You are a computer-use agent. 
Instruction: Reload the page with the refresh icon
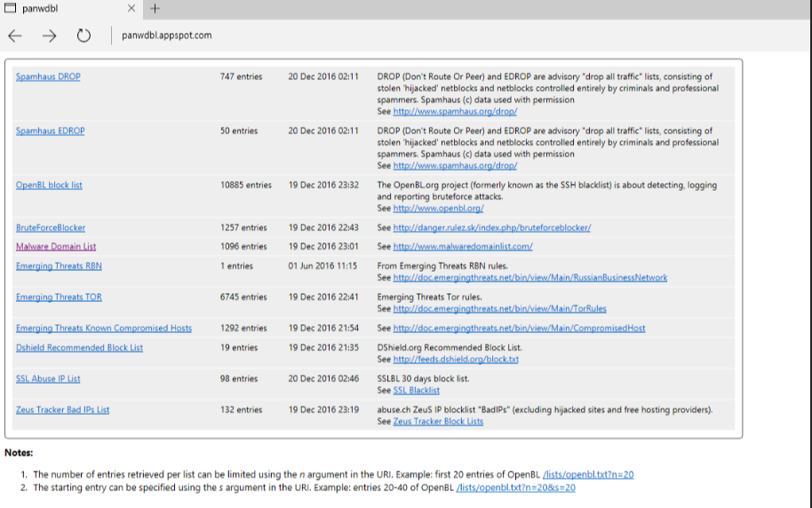(84, 36)
